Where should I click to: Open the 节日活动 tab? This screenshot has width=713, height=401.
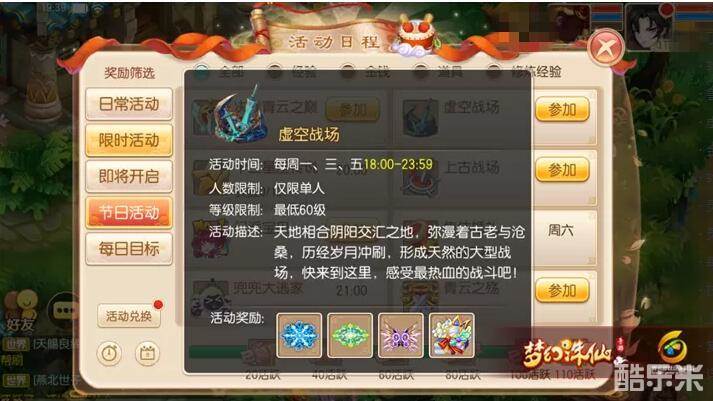[x=129, y=212]
